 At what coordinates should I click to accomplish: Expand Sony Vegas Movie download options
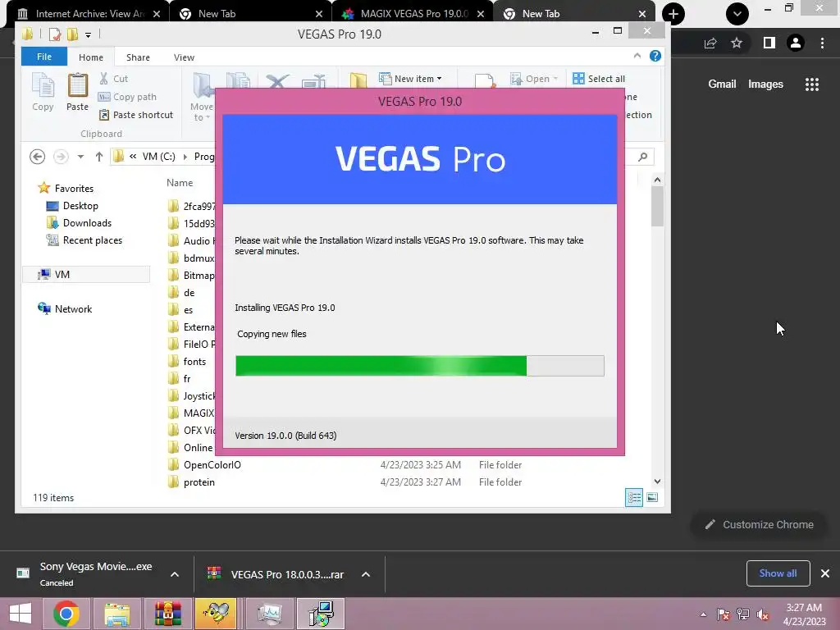pyautogui.click(x=175, y=574)
